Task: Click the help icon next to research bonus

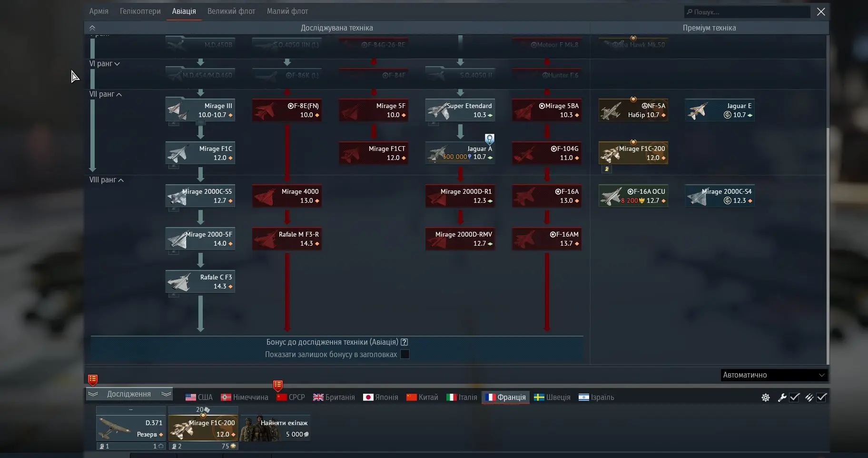Action: pos(404,342)
